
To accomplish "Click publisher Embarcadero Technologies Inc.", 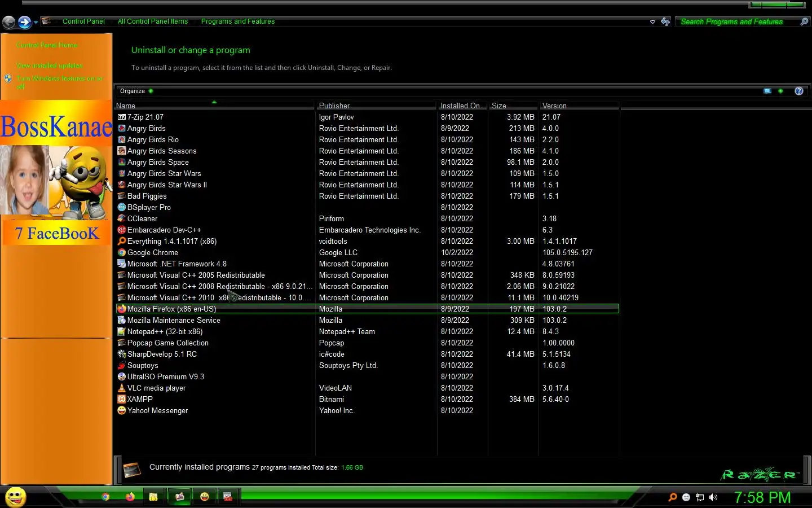I will (369, 230).
